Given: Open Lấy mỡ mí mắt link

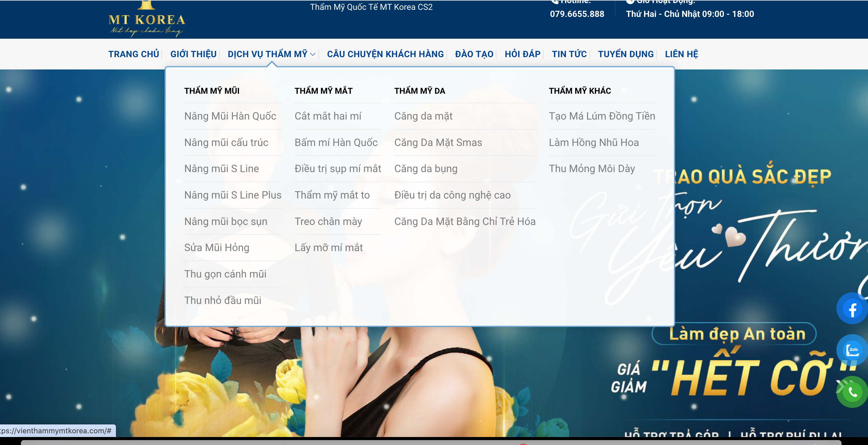Looking at the screenshot, I should click(x=328, y=247).
